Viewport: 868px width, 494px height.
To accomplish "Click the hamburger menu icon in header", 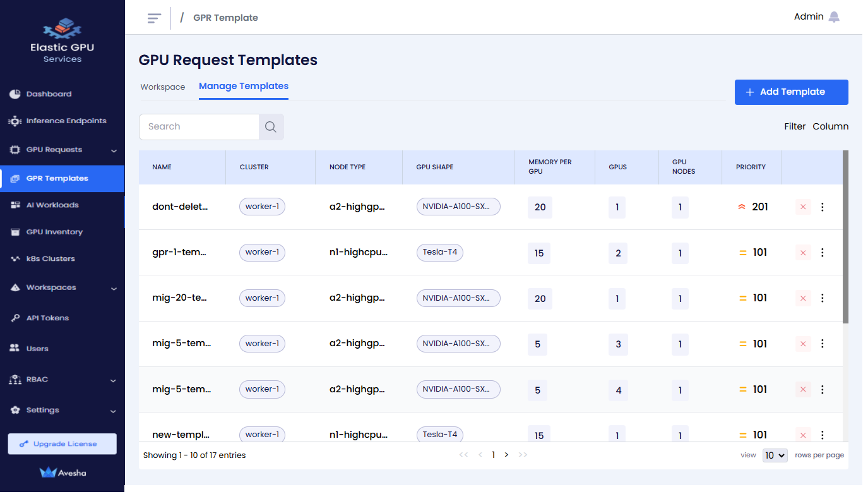I will pyautogui.click(x=154, y=18).
